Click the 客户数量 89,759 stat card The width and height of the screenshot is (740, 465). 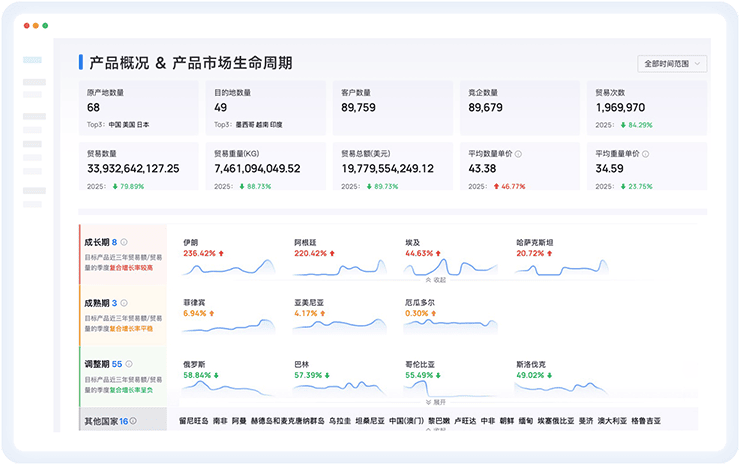tap(391, 106)
